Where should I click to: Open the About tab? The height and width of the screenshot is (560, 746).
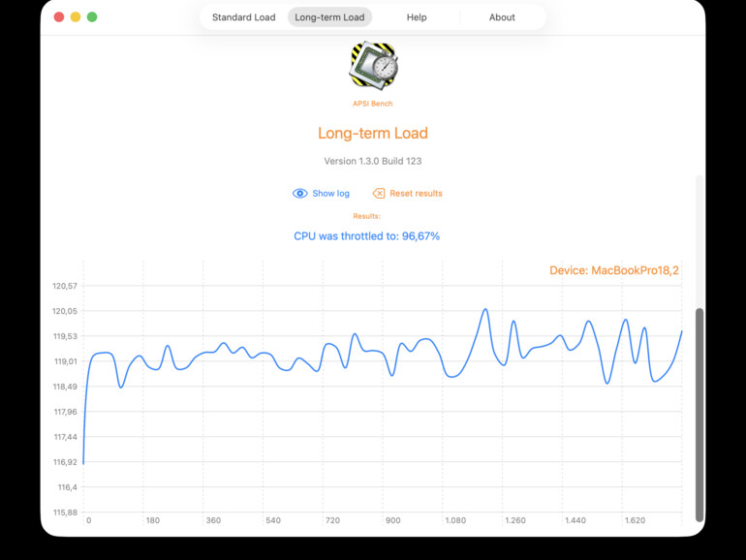[502, 17]
